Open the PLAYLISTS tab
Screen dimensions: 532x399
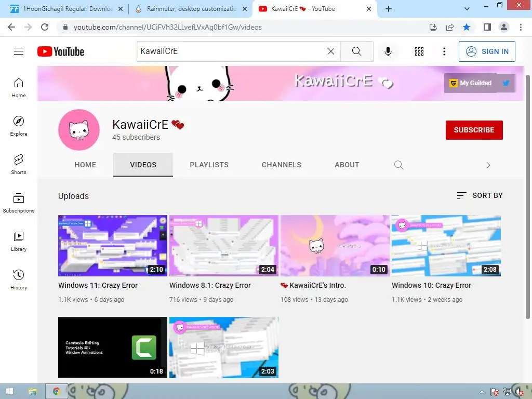click(x=209, y=165)
